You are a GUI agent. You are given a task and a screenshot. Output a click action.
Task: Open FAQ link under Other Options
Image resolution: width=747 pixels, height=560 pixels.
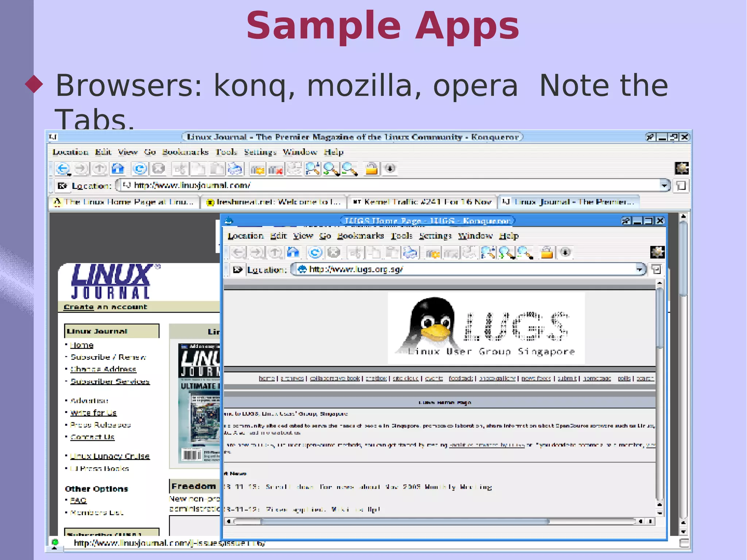click(78, 500)
